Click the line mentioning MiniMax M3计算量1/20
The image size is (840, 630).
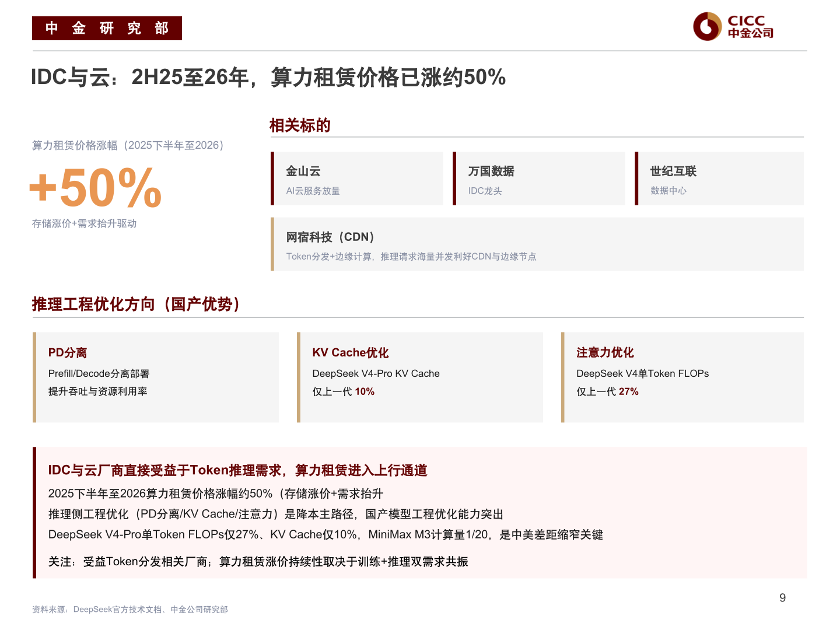tap(325, 534)
